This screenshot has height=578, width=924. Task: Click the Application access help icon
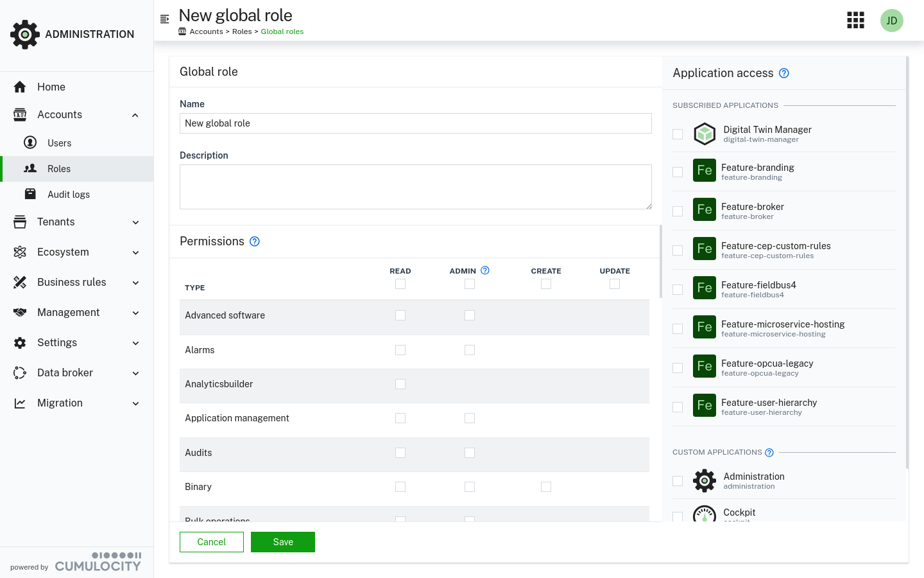tap(783, 73)
